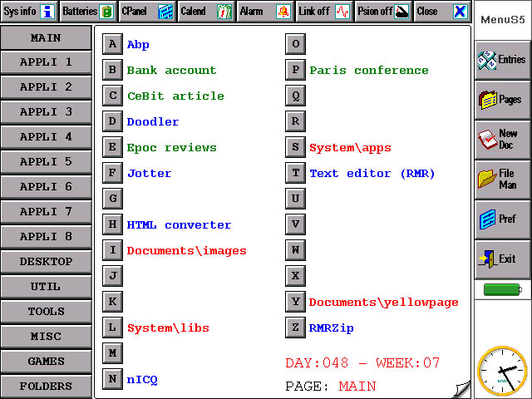The width and height of the screenshot is (532, 399).
Task: Switch to APPLI 5 page
Action: (x=46, y=162)
